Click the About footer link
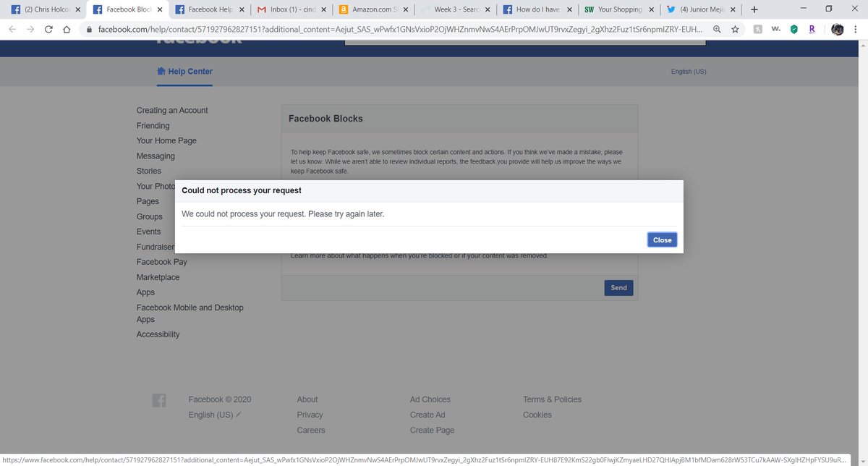868x466 pixels. (x=307, y=399)
